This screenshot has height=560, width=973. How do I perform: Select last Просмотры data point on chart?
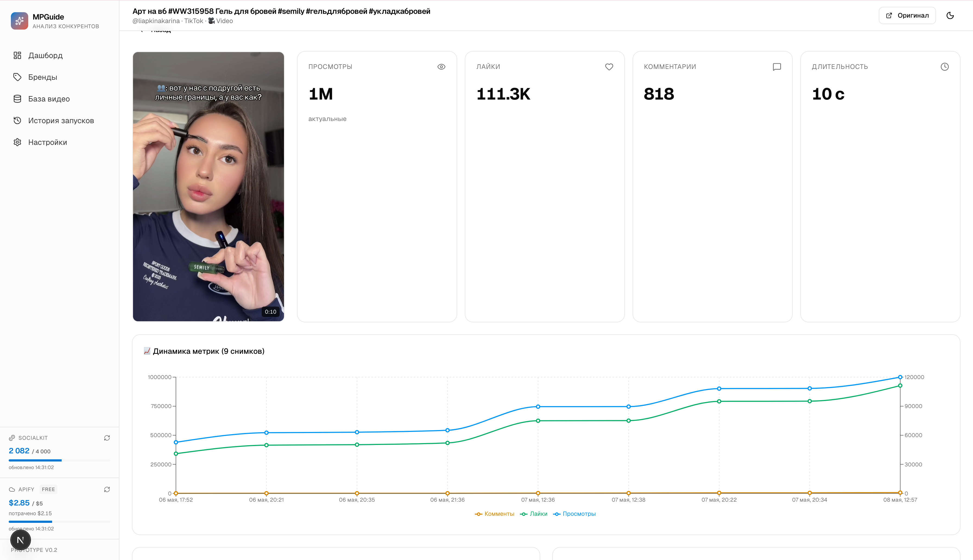click(x=900, y=377)
